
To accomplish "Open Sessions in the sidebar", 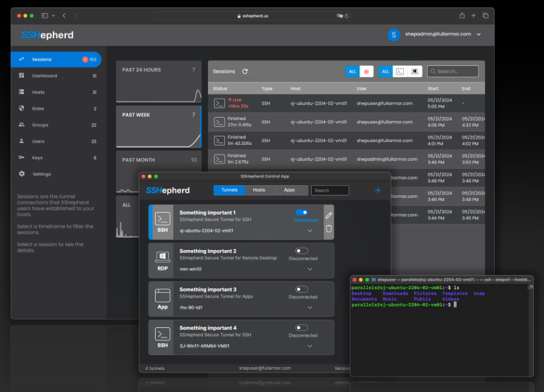I will click(x=56, y=59).
